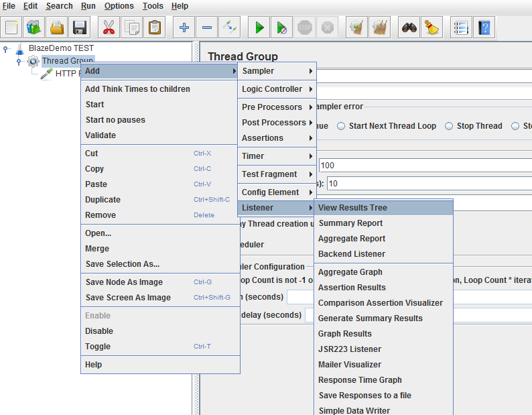Choose View Results Tree listener
This screenshot has width=532, height=415.
(352, 208)
